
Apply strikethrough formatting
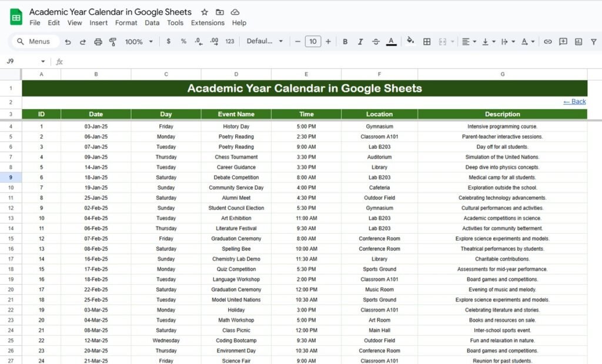point(374,42)
